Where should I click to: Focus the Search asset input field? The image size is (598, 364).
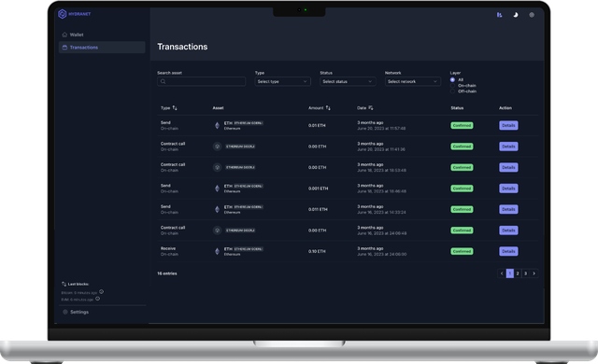tap(202, 81)
